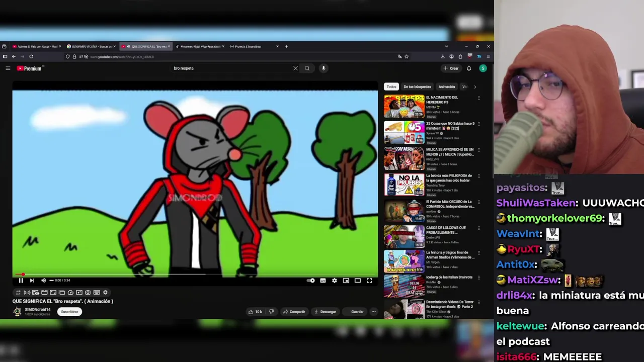Open the playback speed gauge icon
Image resolution: width=644 pixels, height=362 pixels.
(x=70, y=293)
